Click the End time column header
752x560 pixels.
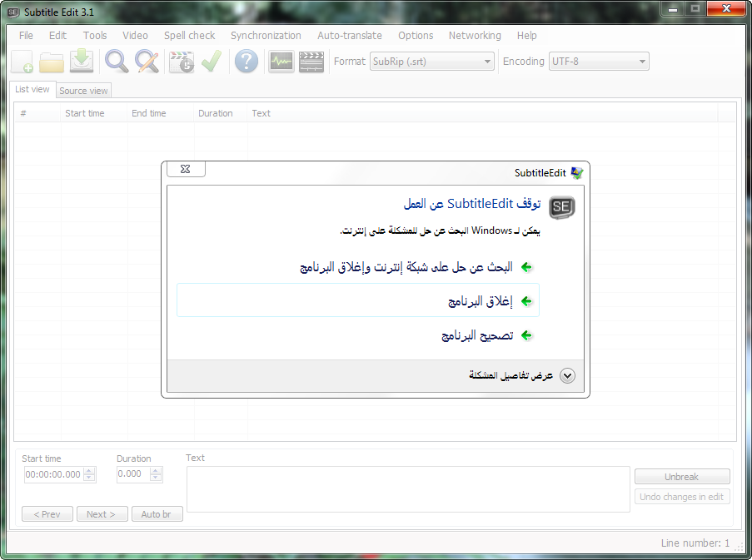tap(161, 113)
